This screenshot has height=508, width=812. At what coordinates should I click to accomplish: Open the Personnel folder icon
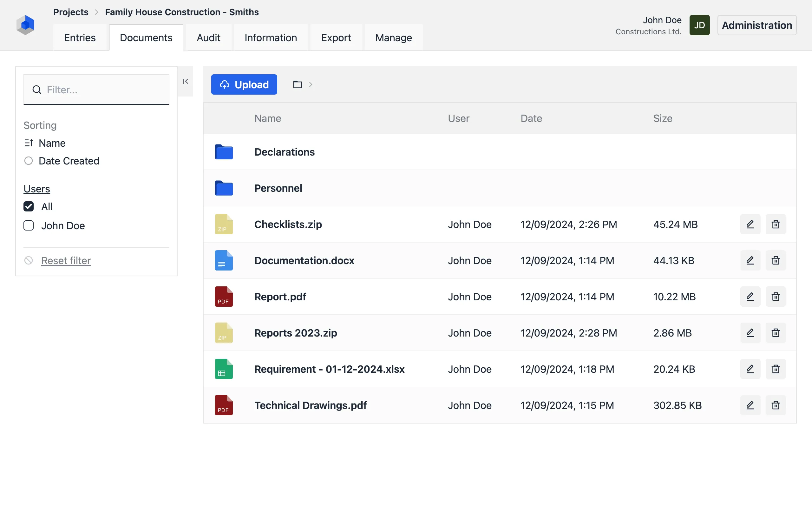click(224, 188)
